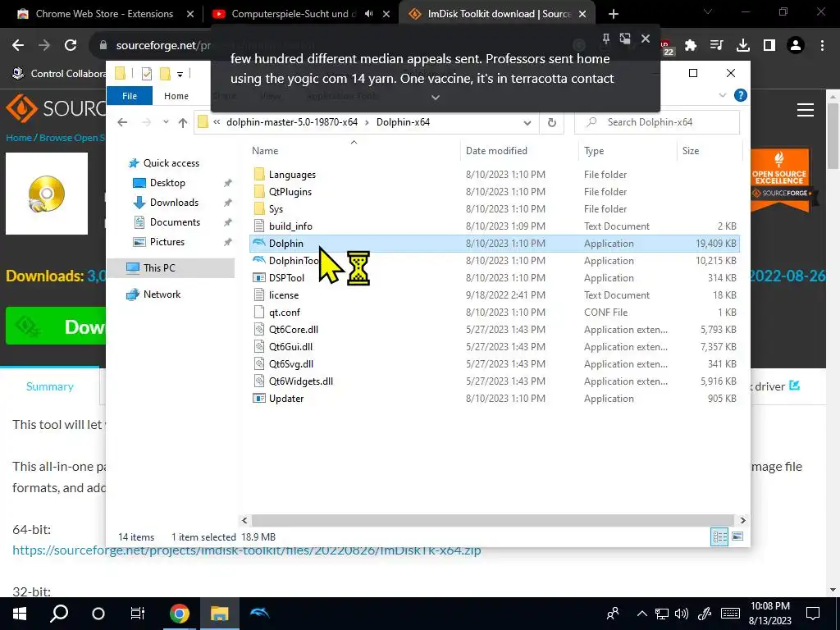Expand the live caption box
This screenshot has height=630, width=840.
point(436,98)
